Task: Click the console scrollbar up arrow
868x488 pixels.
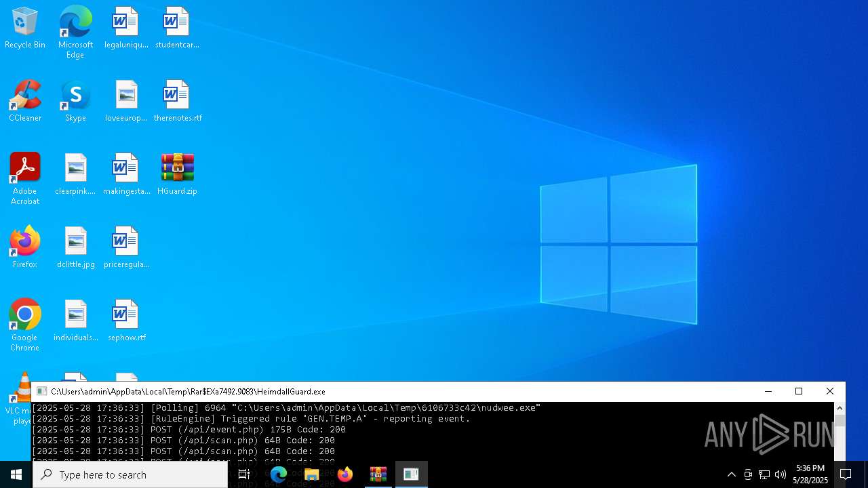Action: (x=840, y=408)
